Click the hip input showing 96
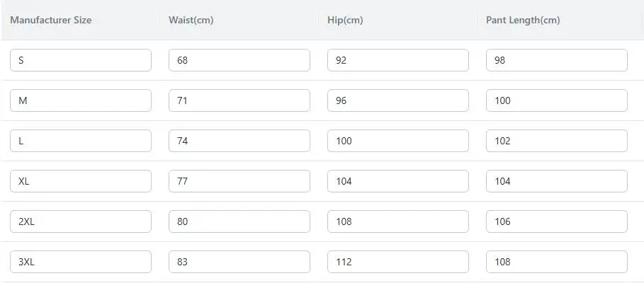Image resolution: width=644 pixels, height=283 pixels. click(x=398, y=100)
